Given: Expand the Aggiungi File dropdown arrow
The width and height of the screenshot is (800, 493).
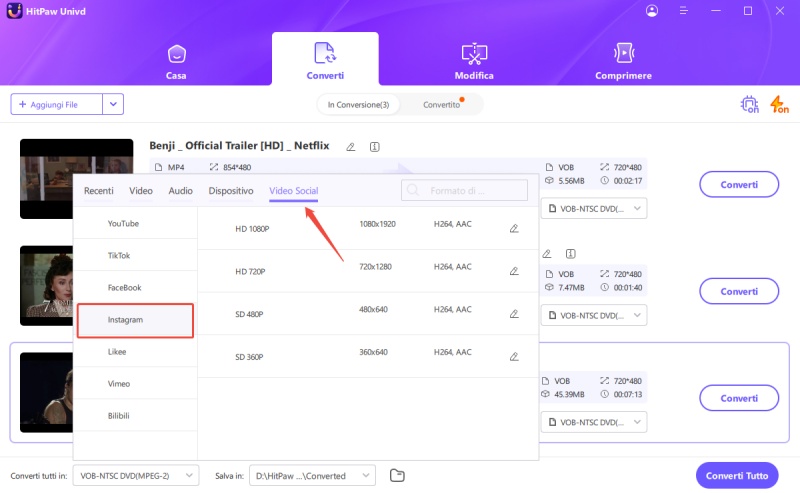Looking at the screenshot, I should (x=114, y=104).
